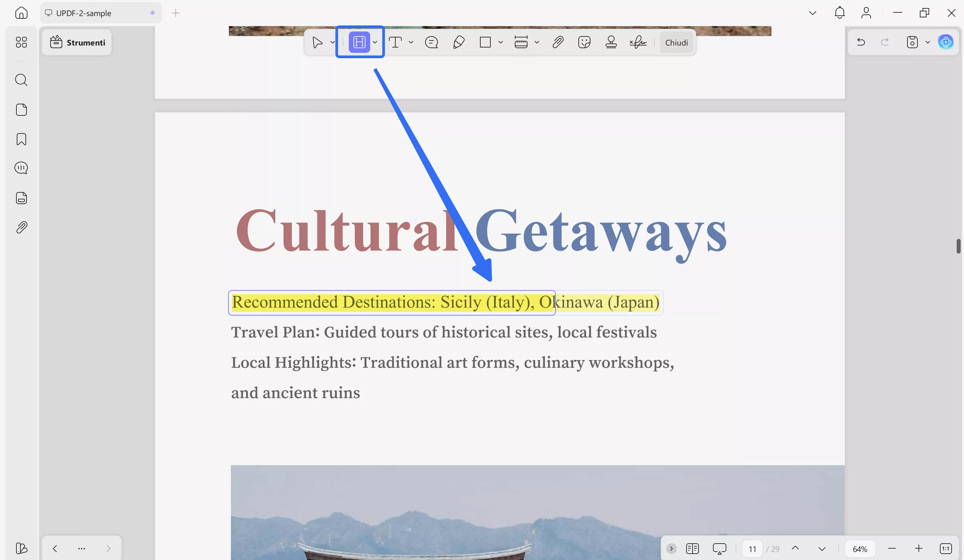Toggle the page layout view mode
The height and width of the screenshot is (560, 964).
(x=692, y=549)
